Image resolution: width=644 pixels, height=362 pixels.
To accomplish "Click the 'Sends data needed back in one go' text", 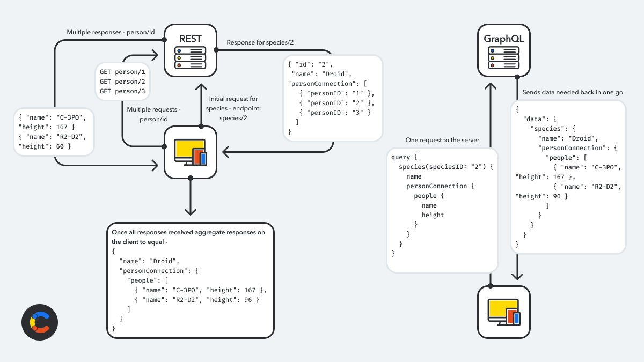I will click(x=572, y=92).
